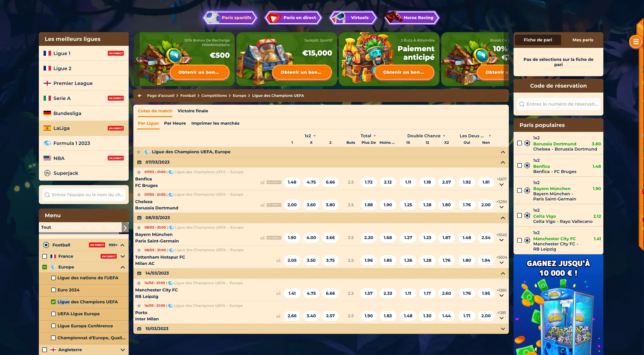Screen dimensions: 644x355
Task: Open the orange hamburger menu icon
Action: coord(636,42)
